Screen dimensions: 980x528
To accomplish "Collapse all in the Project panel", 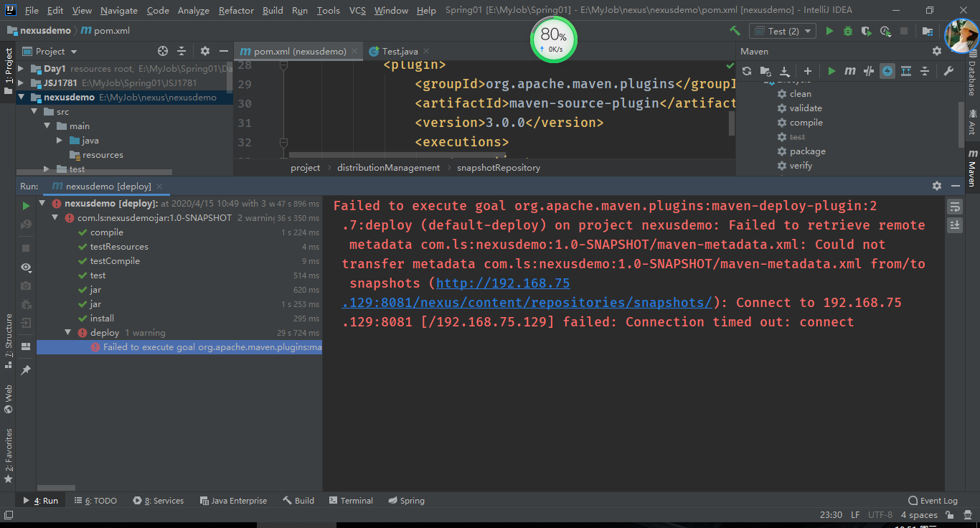I will (182, 51).
